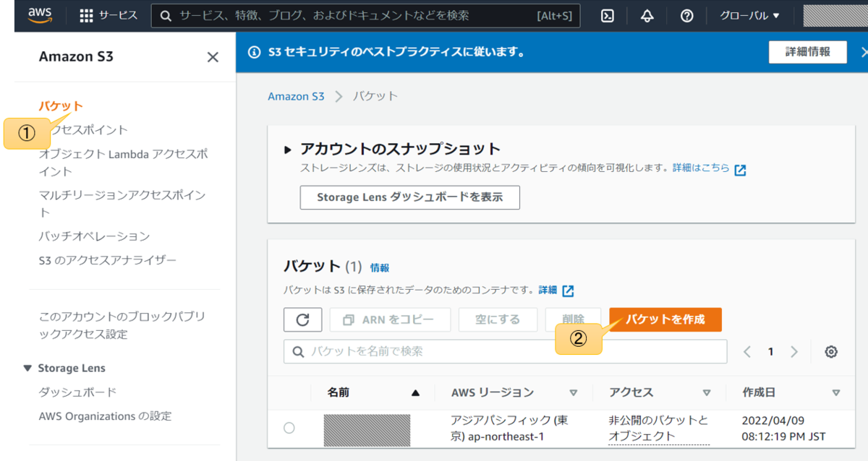Expand アカウントのスナップショット section
The height and width of the screenshot is (461, 868).
click(288, 150)
